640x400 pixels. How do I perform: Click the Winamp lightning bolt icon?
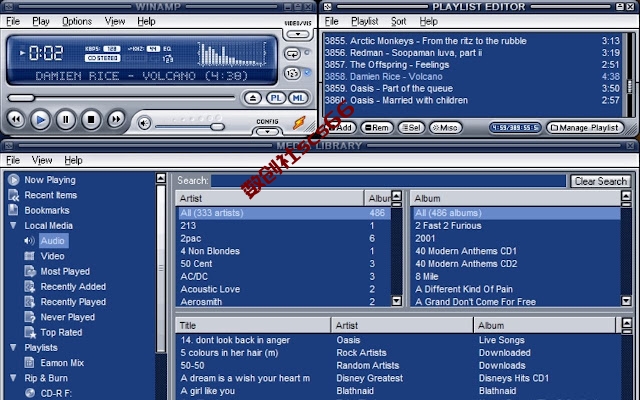pyautogui.click(x=299, y=122)
